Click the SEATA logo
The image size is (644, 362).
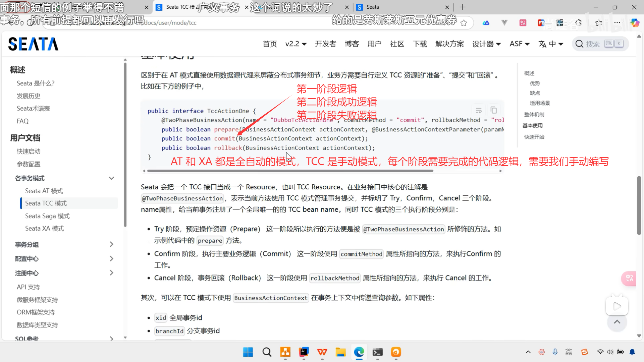pos(33,44)
